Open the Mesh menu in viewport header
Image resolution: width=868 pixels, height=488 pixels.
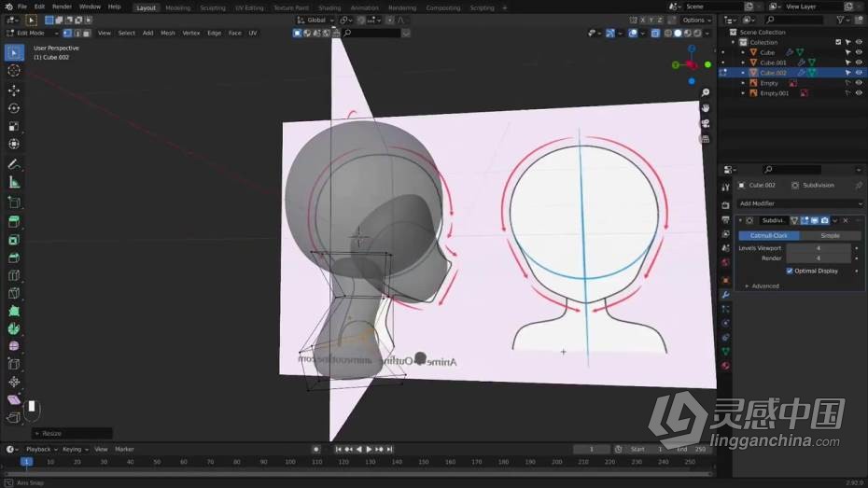coord(168,34)
